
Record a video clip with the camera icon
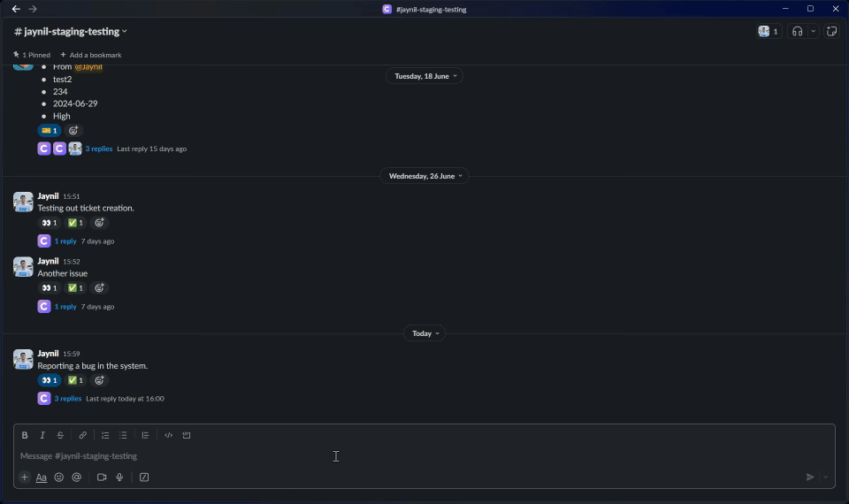point(102,477)
